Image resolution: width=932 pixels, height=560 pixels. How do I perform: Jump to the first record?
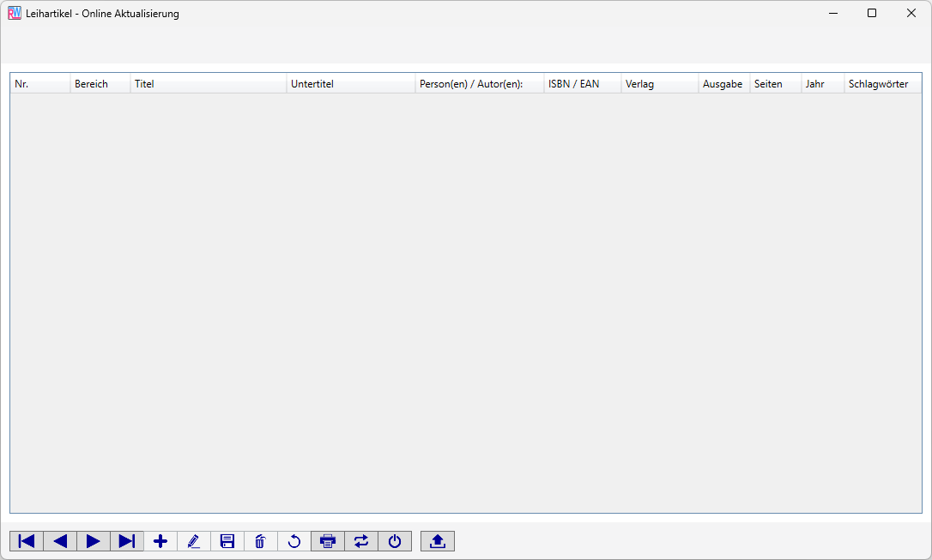pos(27,541)
